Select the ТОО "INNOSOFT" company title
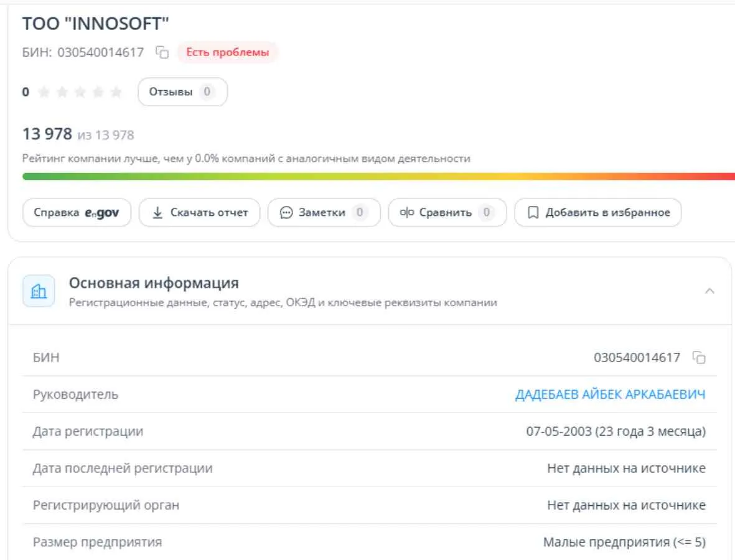Image resolution: width=735 pixels, height=560 pixels. pos(96,24)
